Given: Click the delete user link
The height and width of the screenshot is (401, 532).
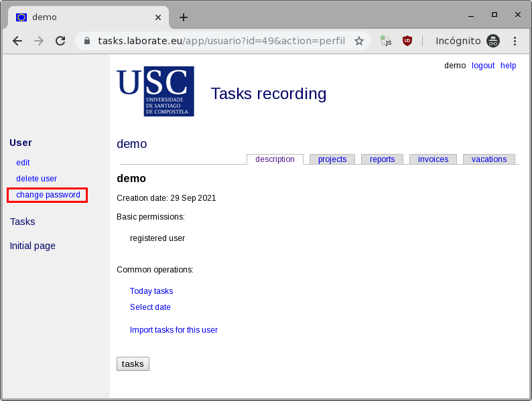Looking at the screenshot, I should tap(36, 179).
